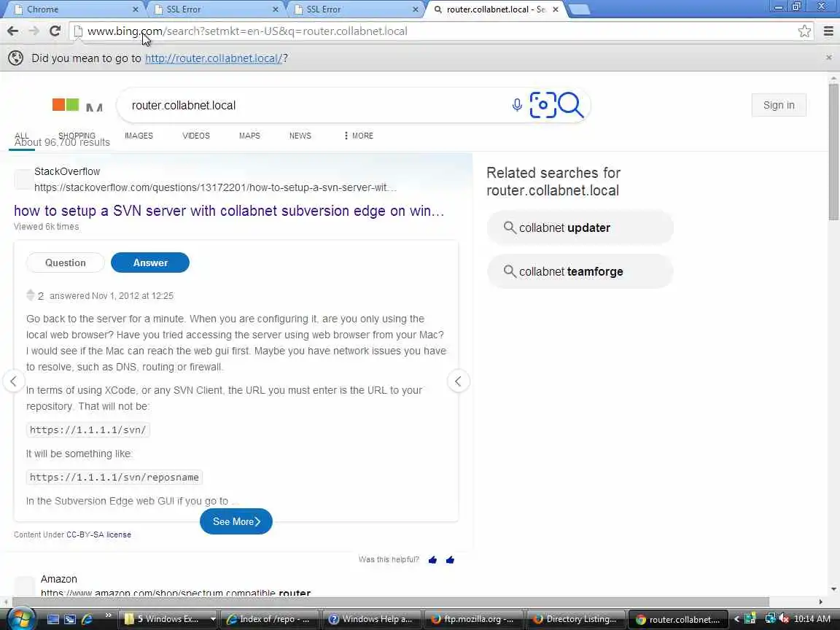Close the router.collabnet.local tab
The width and height of the screenshot is (840, 630).
point(556,9)
